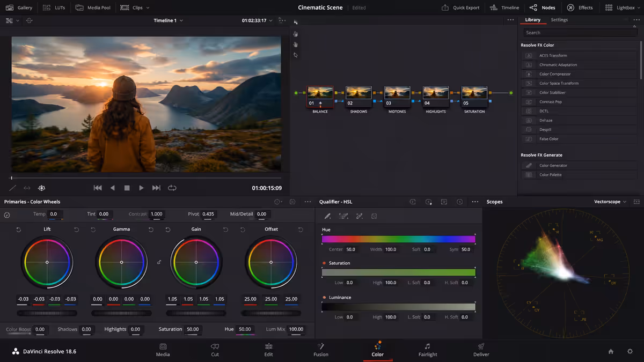Show the Media Pool

pyautogui.click(x=93, y=8)
